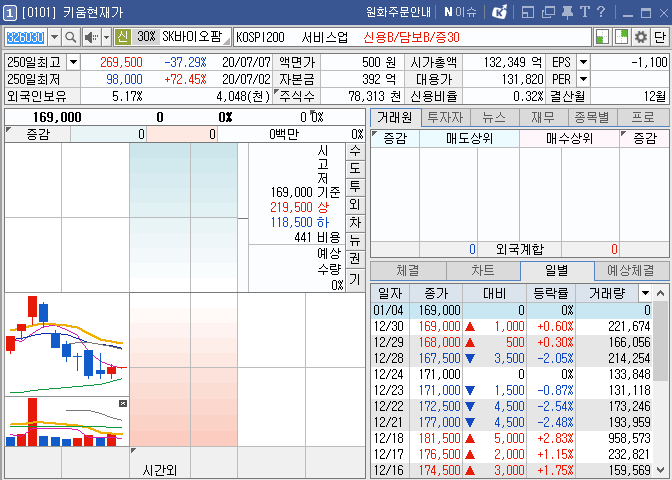This screenshot has height=480, width=672.
Task: Click the 권 side button
Action: pyautogui.click(x=355, y=259)
